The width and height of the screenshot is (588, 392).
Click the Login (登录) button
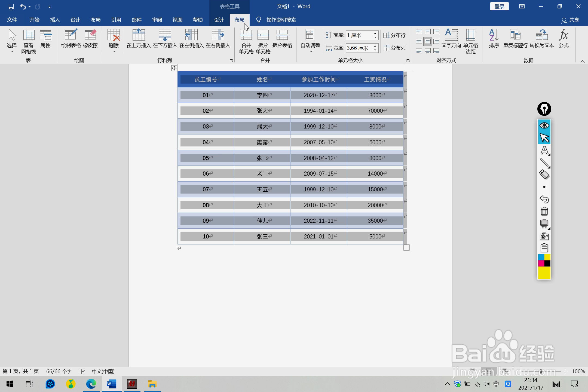click(x=499, y=6)
